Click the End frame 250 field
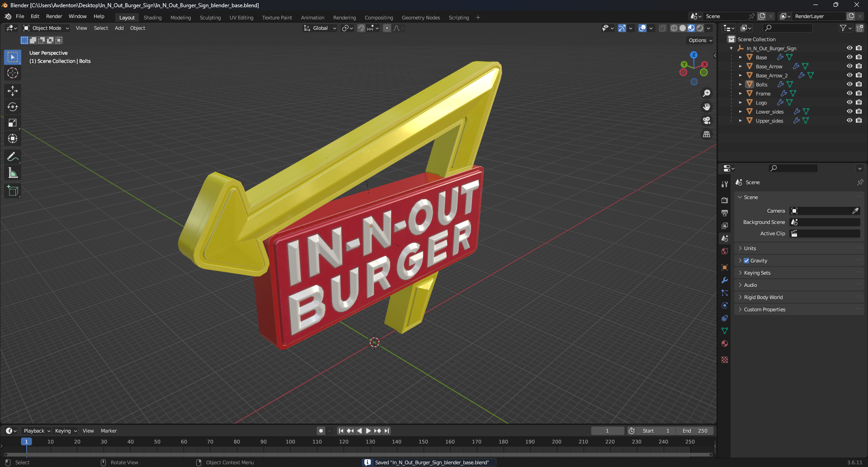Viewport: 868px width, 467px height. tap(695, 431)
